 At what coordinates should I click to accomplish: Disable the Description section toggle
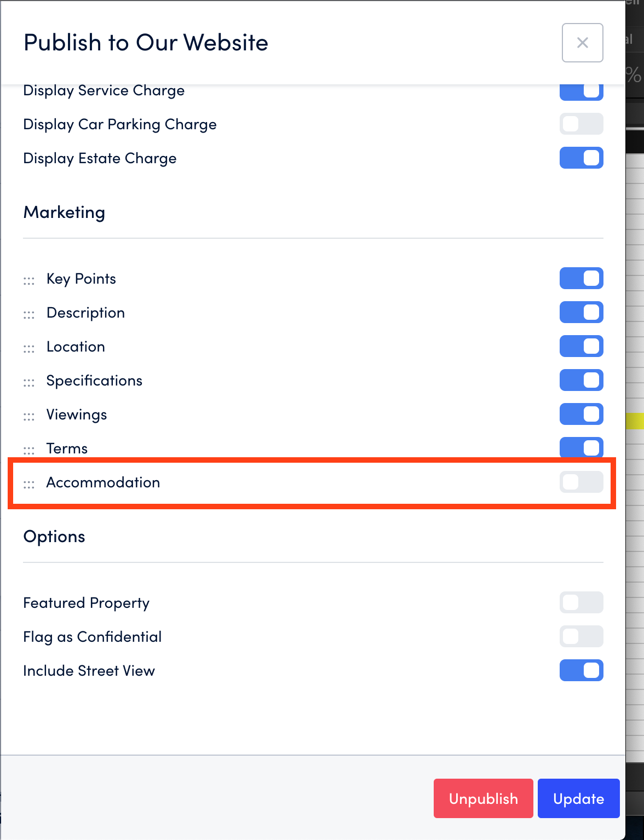pos(581,312)
